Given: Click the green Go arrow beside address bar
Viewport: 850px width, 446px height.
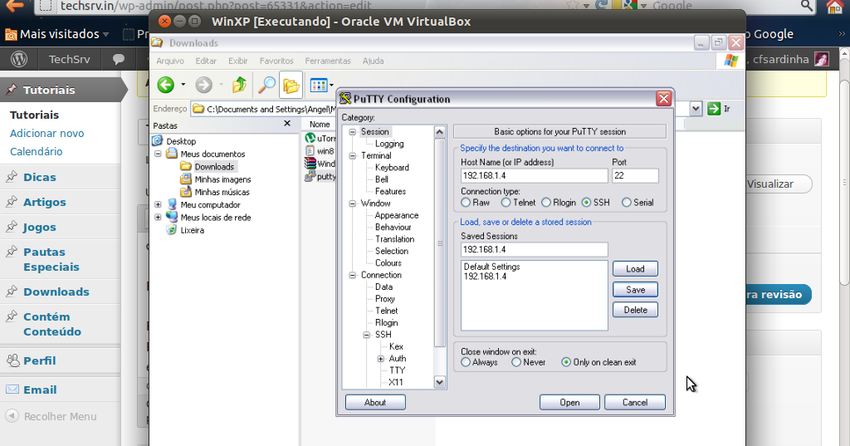Looking at the screenshot, I should click(714, 109).
